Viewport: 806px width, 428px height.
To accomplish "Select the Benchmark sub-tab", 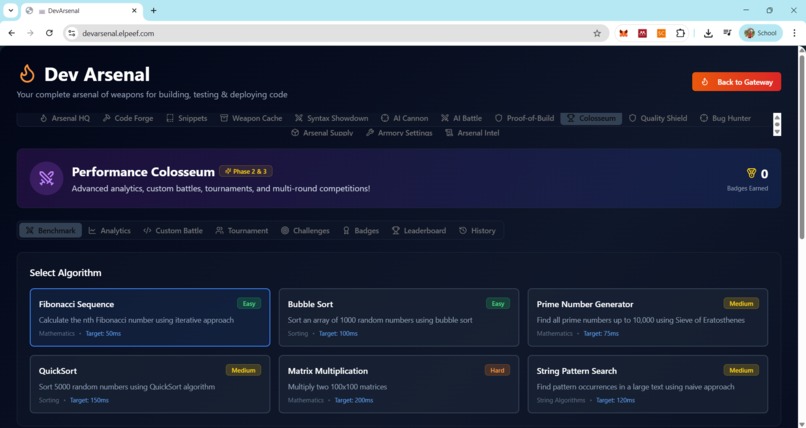I will pyautogui.click(x=50, y=231).
